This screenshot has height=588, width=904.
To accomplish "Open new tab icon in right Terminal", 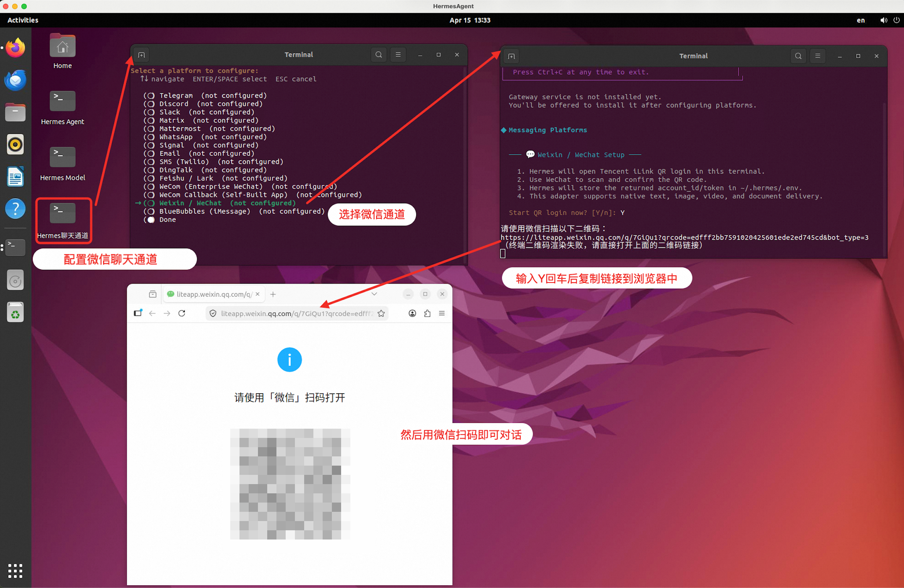I will coord(511,56).
